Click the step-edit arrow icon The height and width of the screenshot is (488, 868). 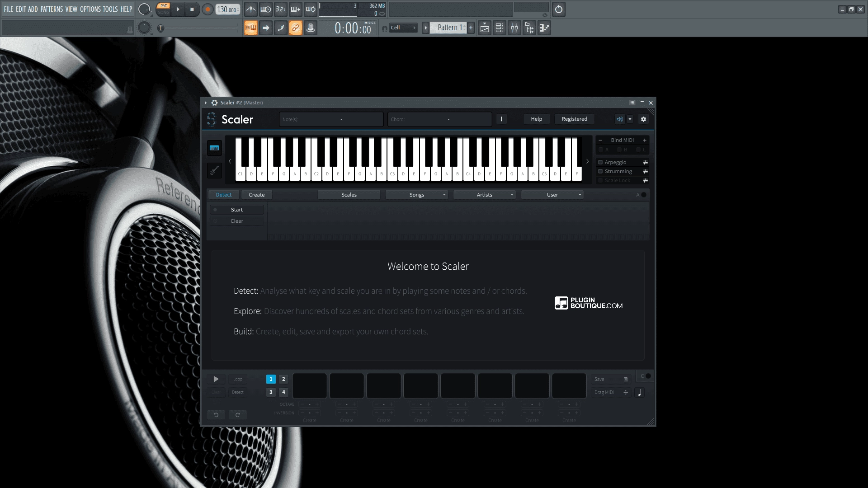coord(266,28)
